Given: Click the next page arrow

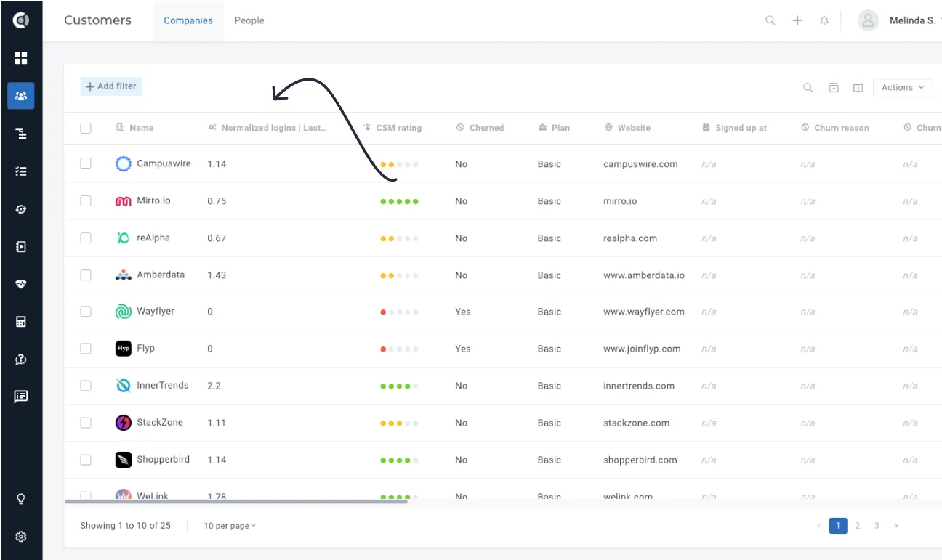Looking at the screenshot, I should coord(895,526).
